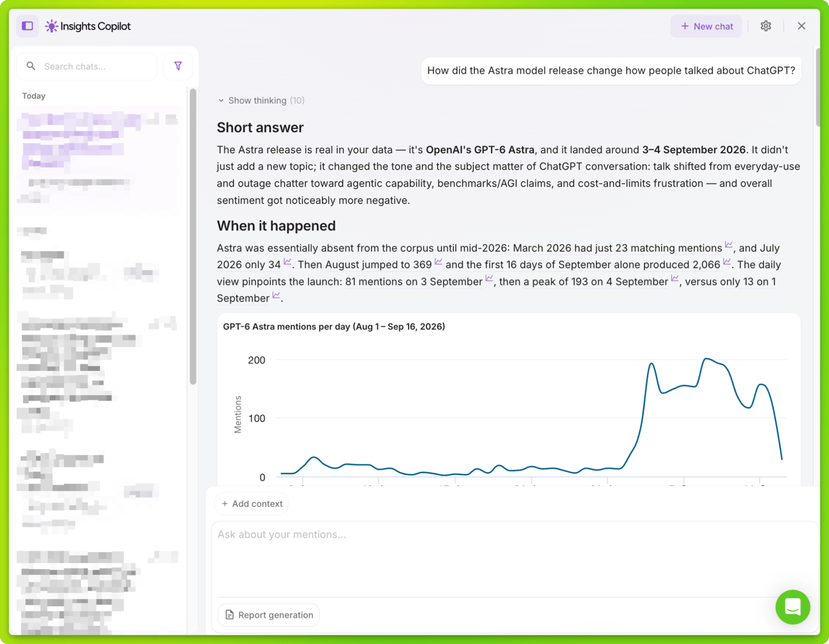Close the Insights Copilot panel
Screen dimensions: 829x644
[x=801, y=26]
